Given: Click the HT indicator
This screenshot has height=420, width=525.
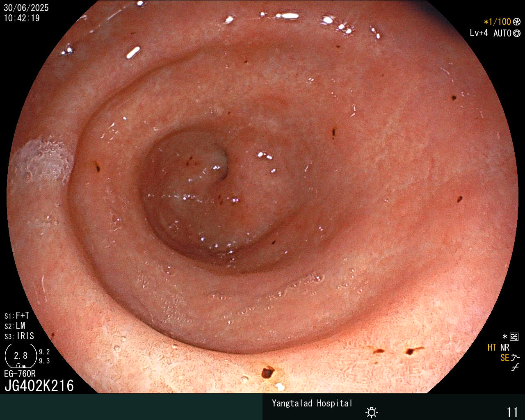Looking at the screenshot, I should pos(492,347).
